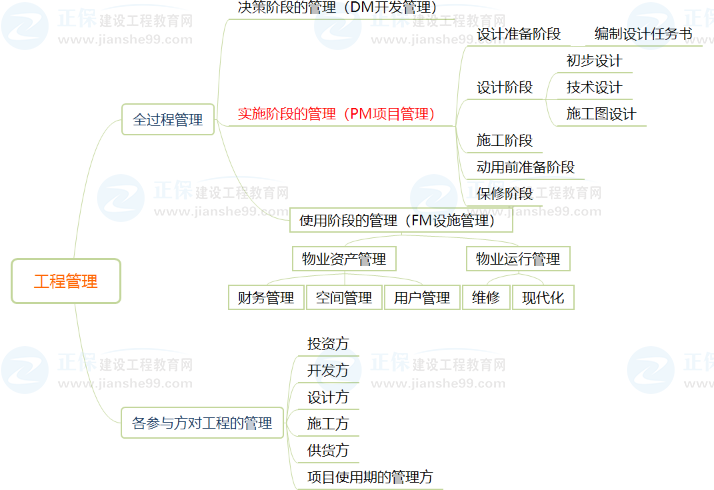Select the 保修阶段 node
The image size is (714, 490).
point(504,194)
